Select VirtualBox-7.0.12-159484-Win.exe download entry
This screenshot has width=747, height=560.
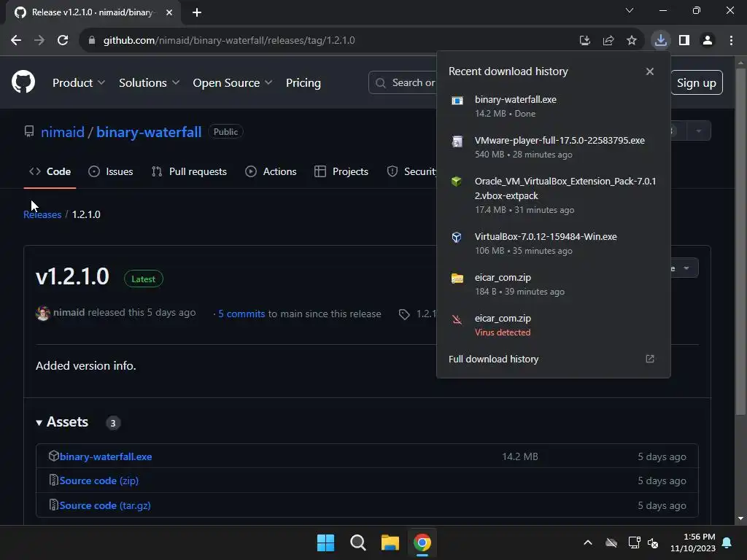pyautogui.click(x=553, y=244)
